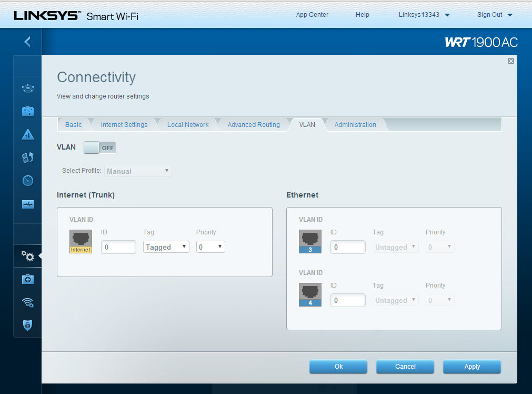
Task: Switch to the Internet Settings tab
Action: pyautogui.click(x=124, y=125)
